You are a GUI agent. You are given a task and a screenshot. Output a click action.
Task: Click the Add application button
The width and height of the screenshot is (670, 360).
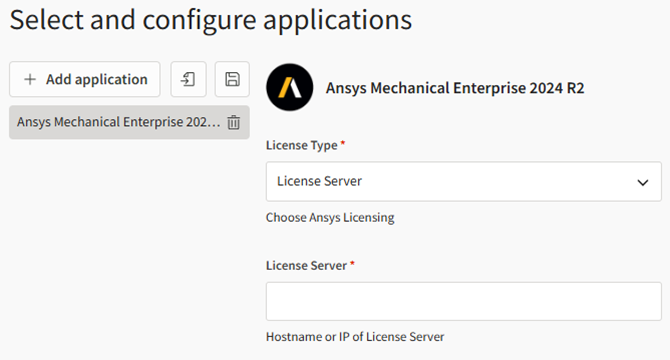tap(85, 79)
